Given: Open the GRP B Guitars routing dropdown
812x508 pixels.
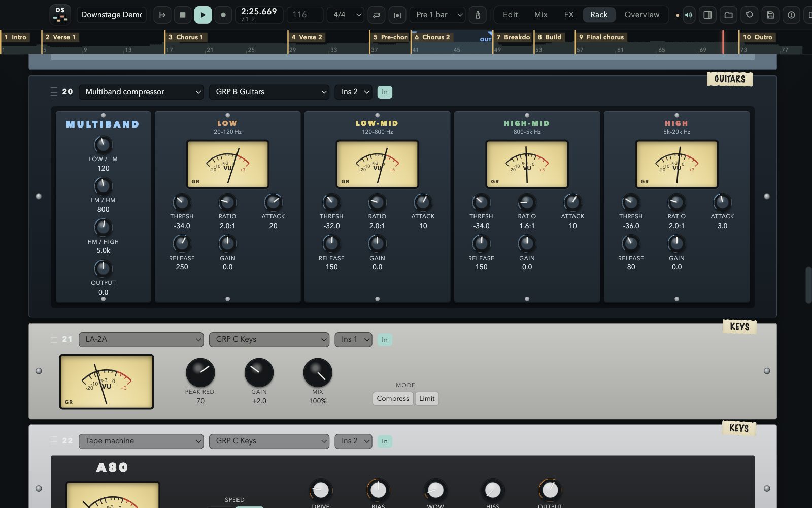Looking at the screenshot, I should 269,92.
